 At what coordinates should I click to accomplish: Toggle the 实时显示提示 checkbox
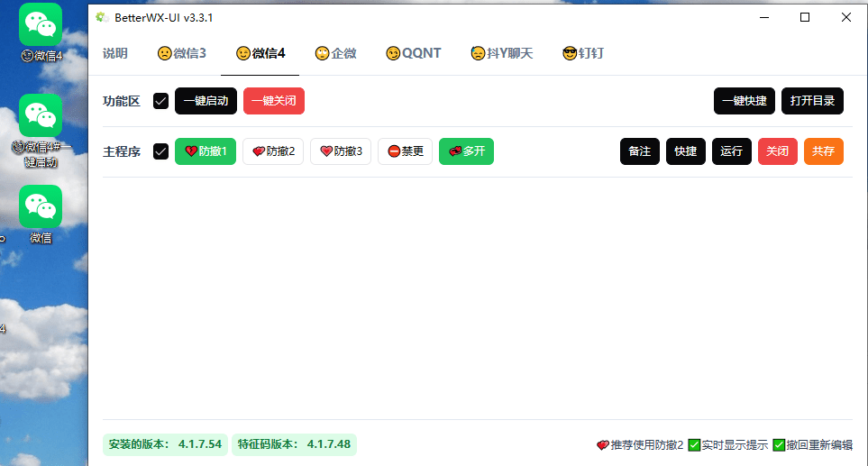tap(694, 444)
